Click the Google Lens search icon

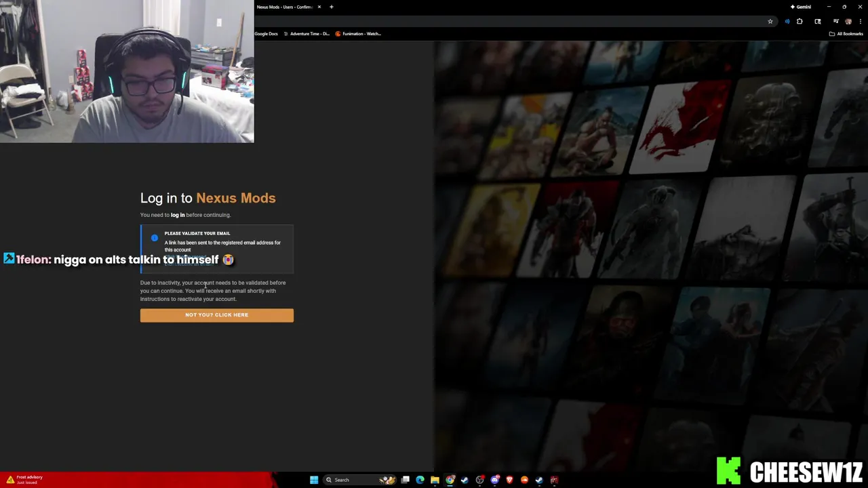818,22
